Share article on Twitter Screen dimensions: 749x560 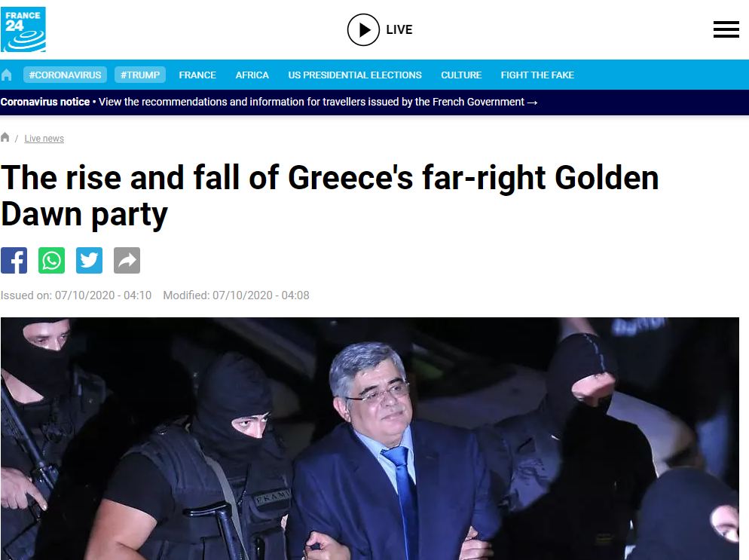(90, 261)
